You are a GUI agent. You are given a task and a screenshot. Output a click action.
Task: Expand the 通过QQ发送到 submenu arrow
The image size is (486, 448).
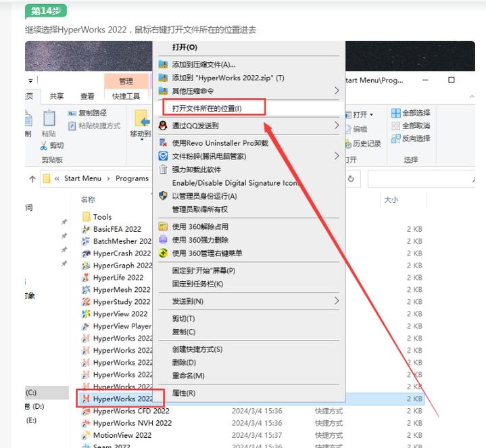click(x=337, y=125)
